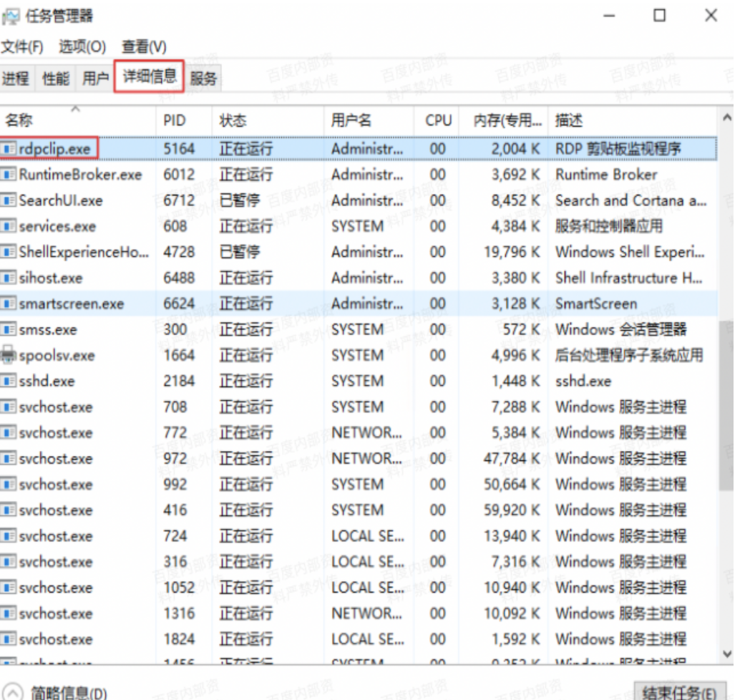Click the smartscreen.exe process icon
The width and height of the screenshot is (750, 700).
[9, 303]
